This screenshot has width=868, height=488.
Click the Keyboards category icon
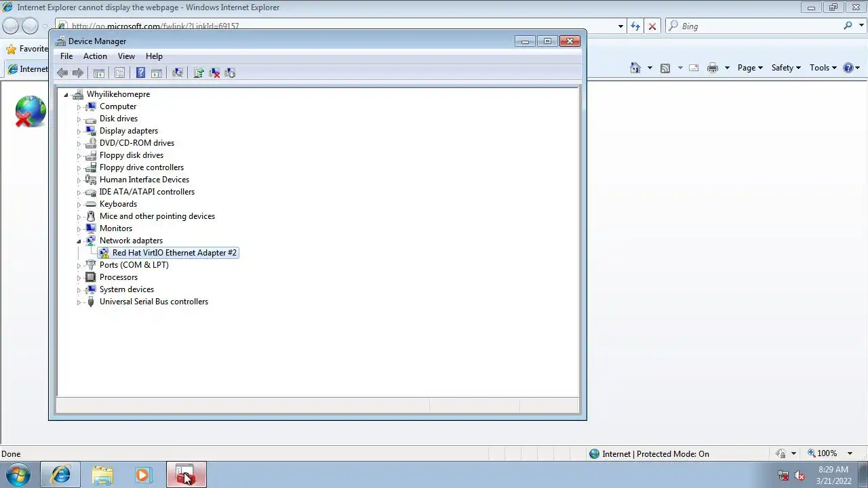coord(91,204)
